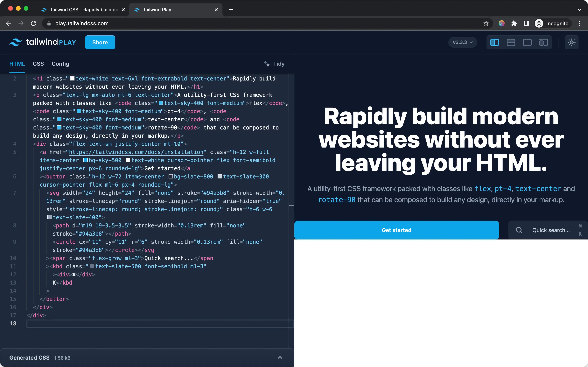Click the text-sky-400 swatch before flex code
Image resolution: width=588 pixels, height=367 pixels.
point(161,103)
